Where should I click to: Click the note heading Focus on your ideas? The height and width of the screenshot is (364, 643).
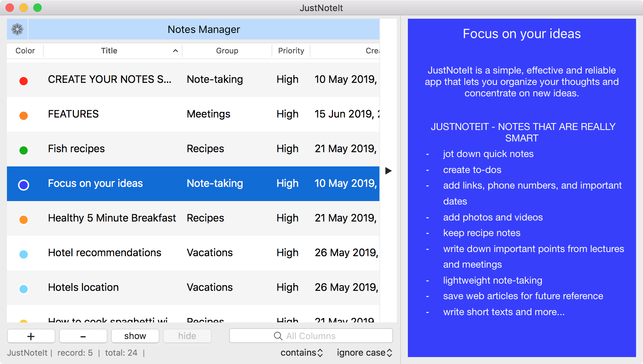(x=522, y=34)
